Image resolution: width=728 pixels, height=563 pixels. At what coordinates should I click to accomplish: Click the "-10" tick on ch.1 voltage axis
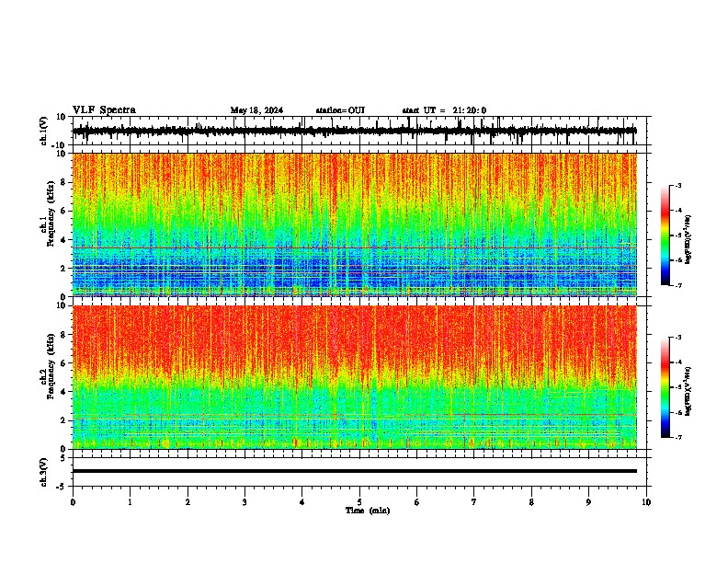point(60,145)
